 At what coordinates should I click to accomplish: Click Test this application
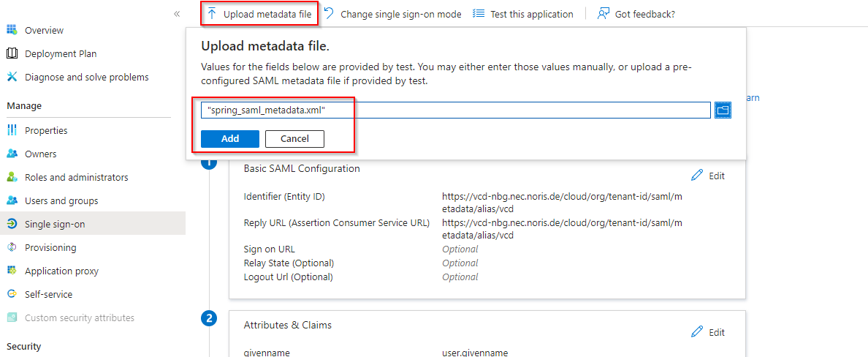pos(523,14)
